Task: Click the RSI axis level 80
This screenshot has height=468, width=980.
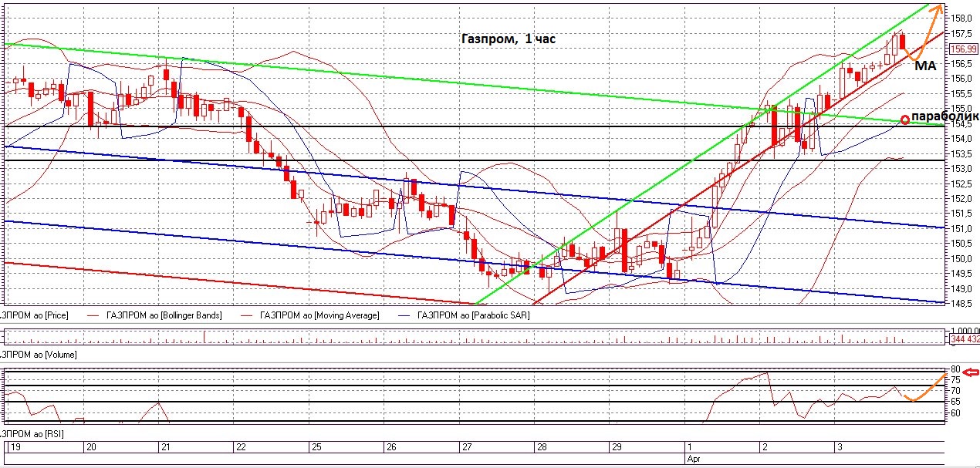Action: point(955,369)
